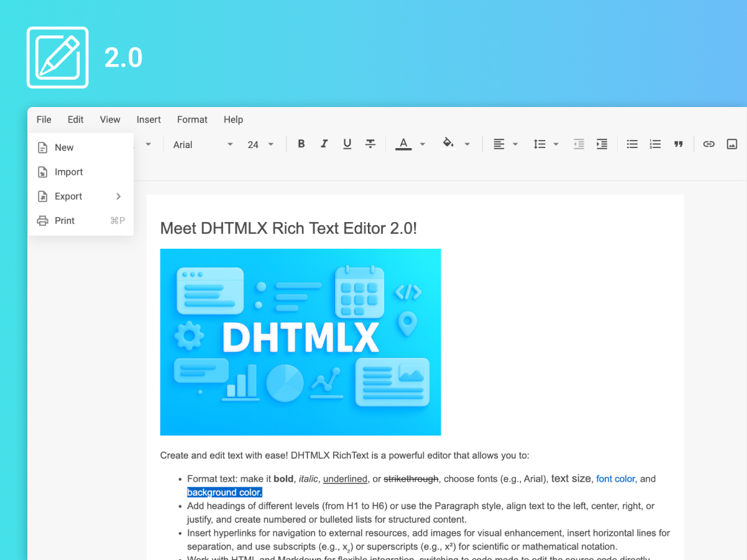The height and width of the screenshot is (560, 747).
Task: Click the insert image icon
Action: pyautogui.click(x=732, y=144)
